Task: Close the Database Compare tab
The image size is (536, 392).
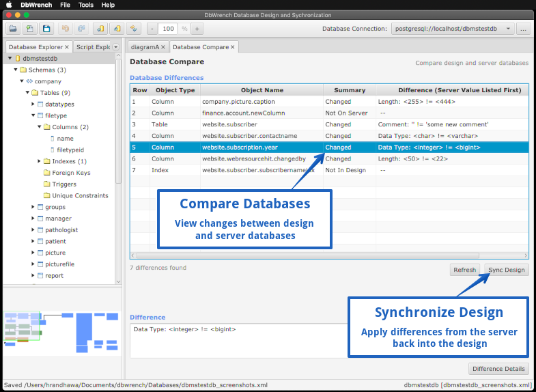Action: (x=232, y=47)
